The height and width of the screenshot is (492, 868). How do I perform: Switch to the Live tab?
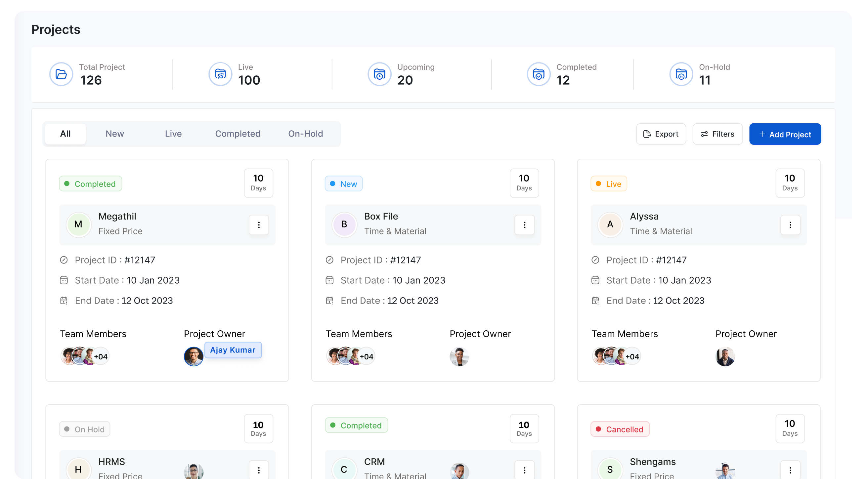click(x=173, y=134)
